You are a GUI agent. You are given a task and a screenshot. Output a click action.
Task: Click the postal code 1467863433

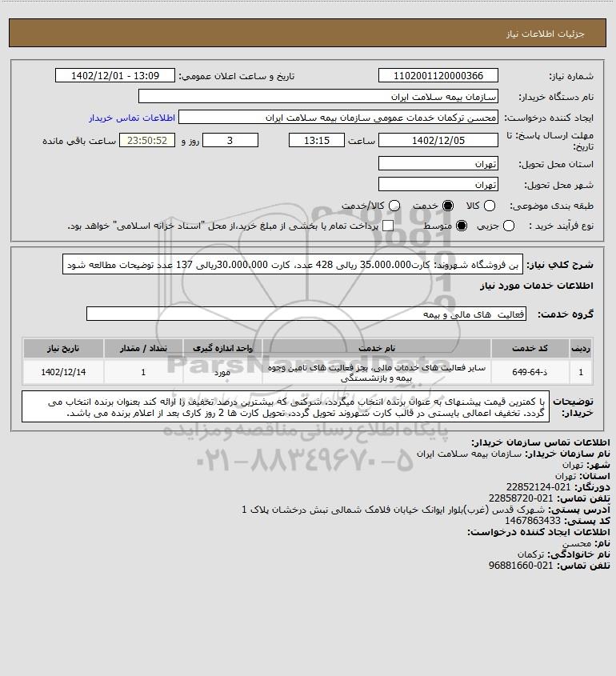pos(533,521)
